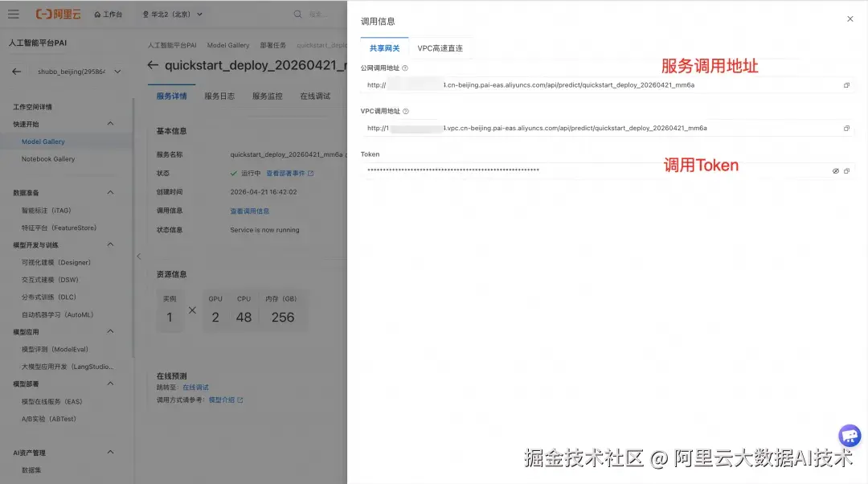This screenshot has height=484, width=868.
Task: Click the 人工智能平台PAI sidebar title
Action: coord(38,43)
